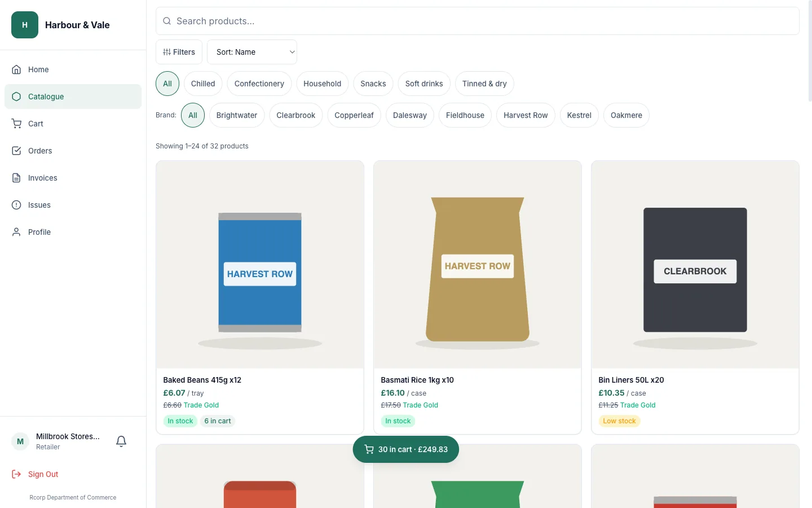
Task: Filter by Soft drinks category
Action: pos(424,84)
